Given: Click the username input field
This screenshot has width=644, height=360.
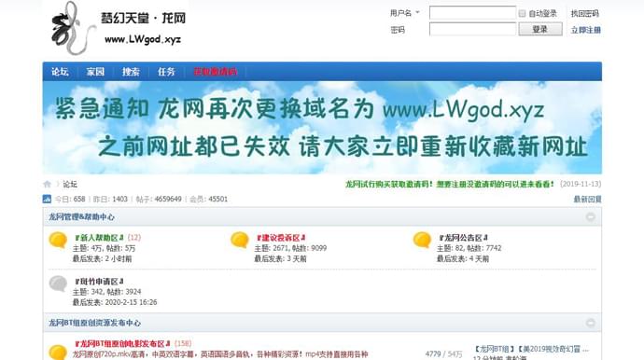Looking at the screenshot, I should tap(472, 13).
